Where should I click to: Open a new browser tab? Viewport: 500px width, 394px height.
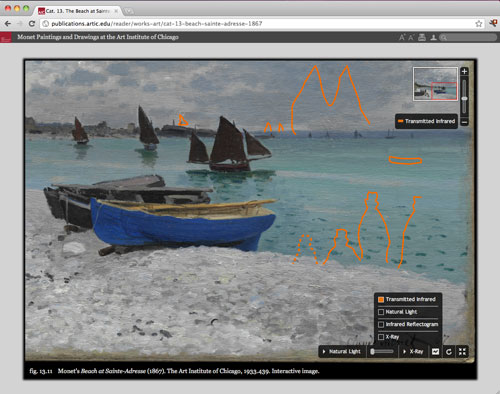(x=128, y=11)
